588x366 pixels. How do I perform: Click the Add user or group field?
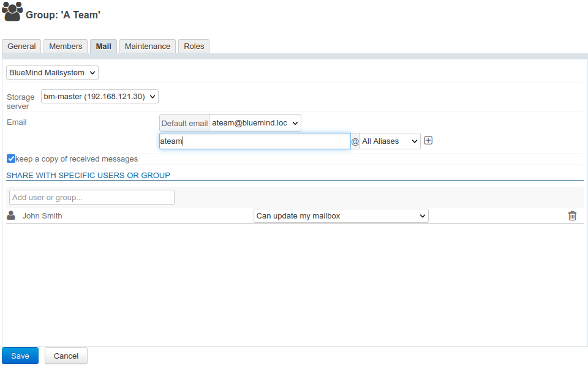pyautogui.click(x=92, y=198)
